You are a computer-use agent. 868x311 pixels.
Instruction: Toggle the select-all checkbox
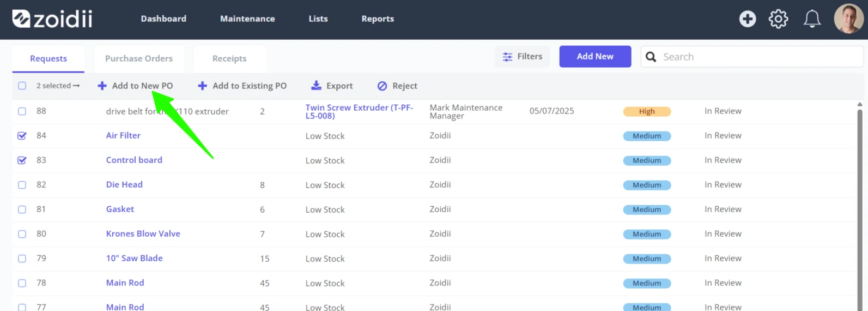[22, 86]
